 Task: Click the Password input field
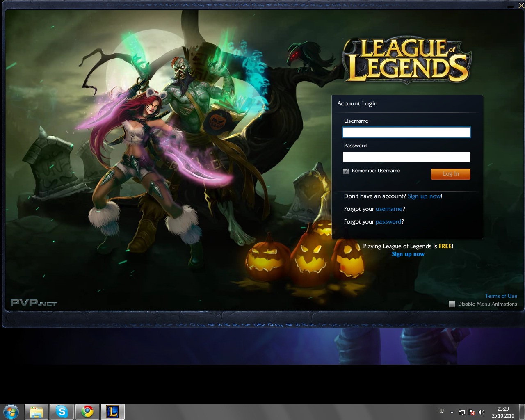pyautogui.click(x=406, y=157)
